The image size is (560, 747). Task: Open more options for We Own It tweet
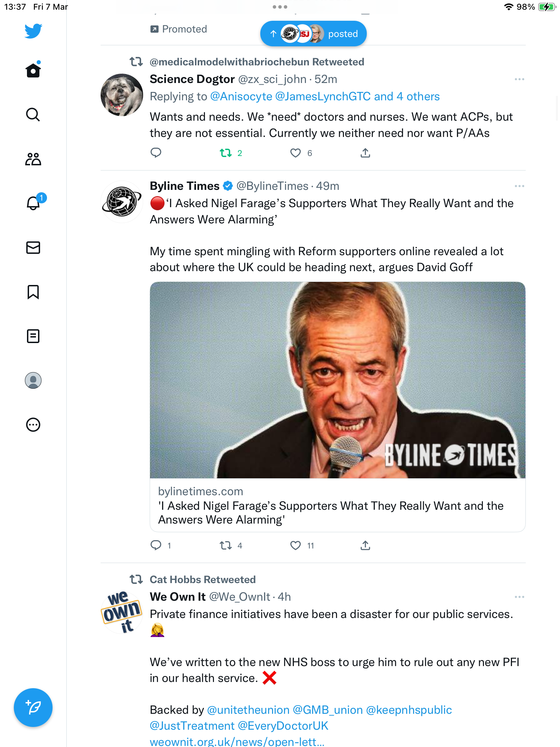click(519, 597)
